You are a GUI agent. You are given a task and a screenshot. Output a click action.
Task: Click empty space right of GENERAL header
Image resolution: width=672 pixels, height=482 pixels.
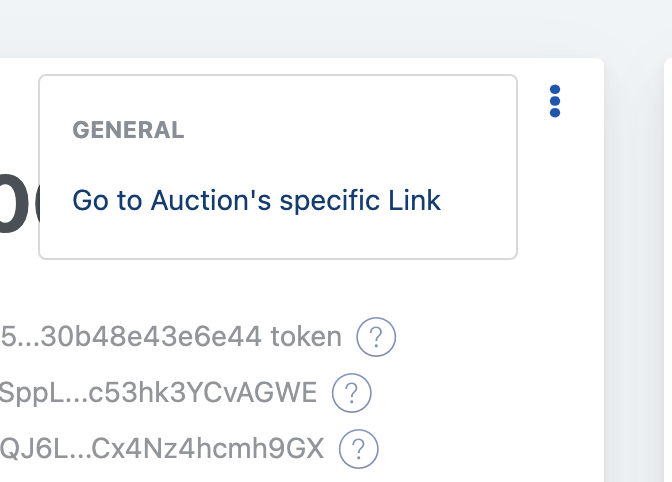[x=350, y=130]
